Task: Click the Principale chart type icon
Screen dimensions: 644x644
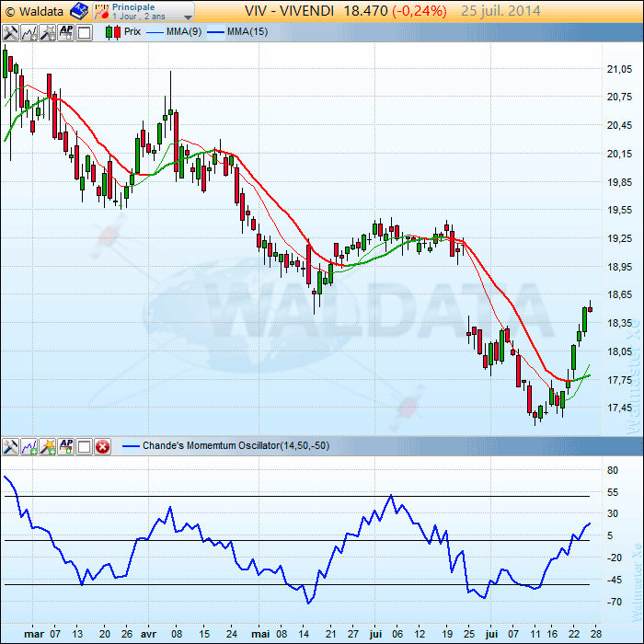Action: click(x=101, y=11)
